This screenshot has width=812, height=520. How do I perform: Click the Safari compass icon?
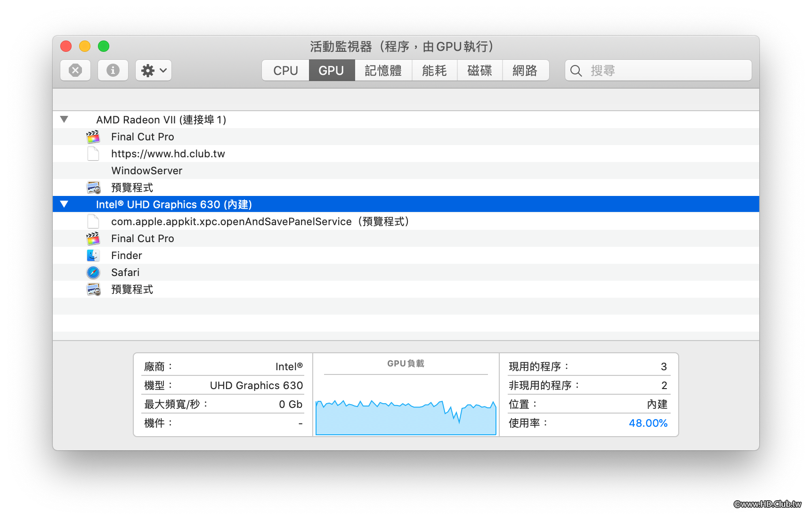pos(93,272)
